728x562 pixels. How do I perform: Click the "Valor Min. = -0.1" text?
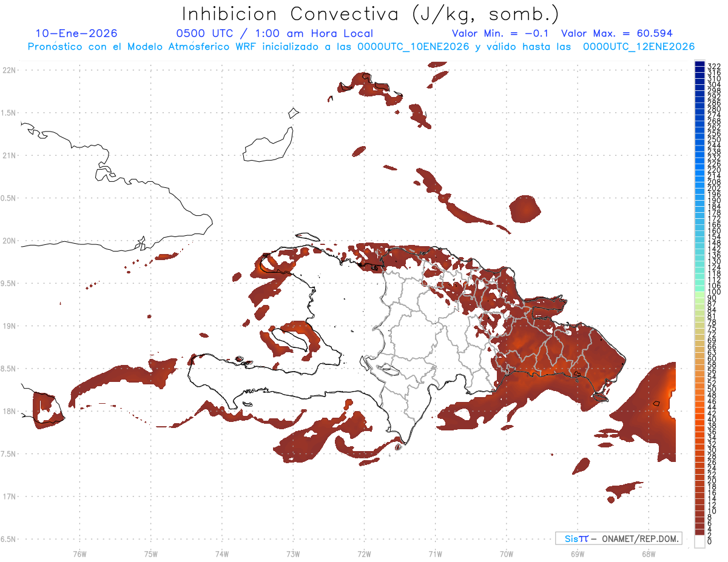501,33
